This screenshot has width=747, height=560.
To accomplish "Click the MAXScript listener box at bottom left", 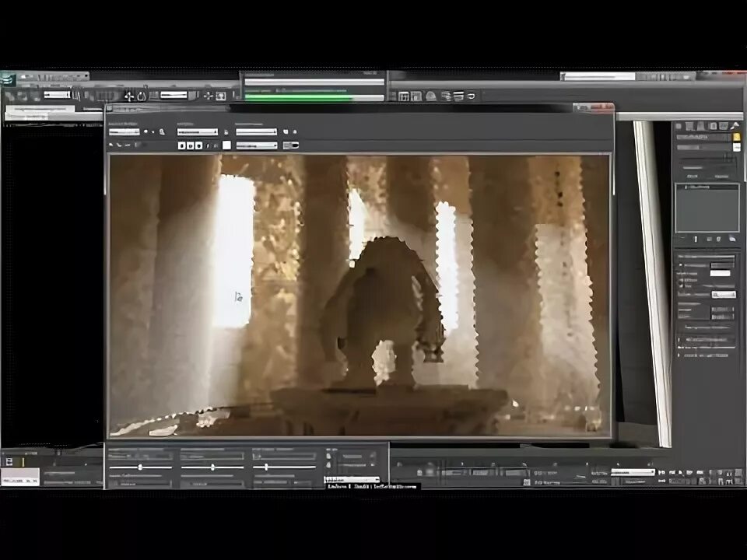I will pyautogui.click(x=20, y=477).
